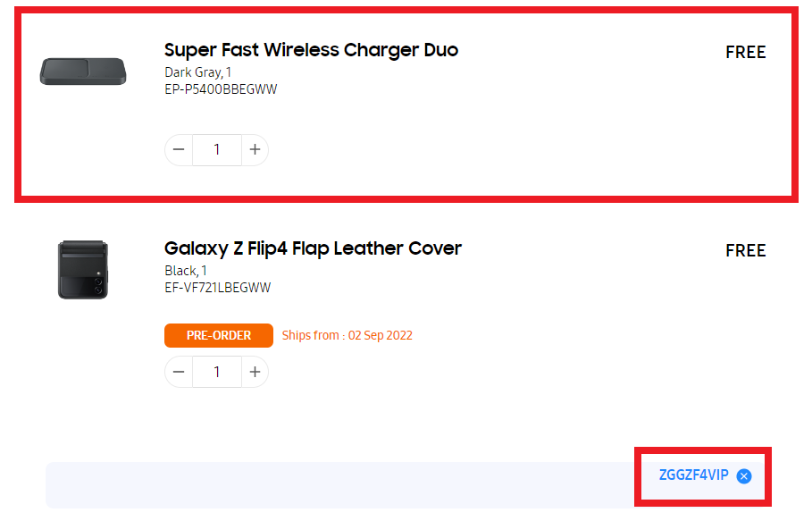The height and width of the screenshot is (521, 812).
Task: Click the FREE price of Leather Cover
Action: pos(745,250)
